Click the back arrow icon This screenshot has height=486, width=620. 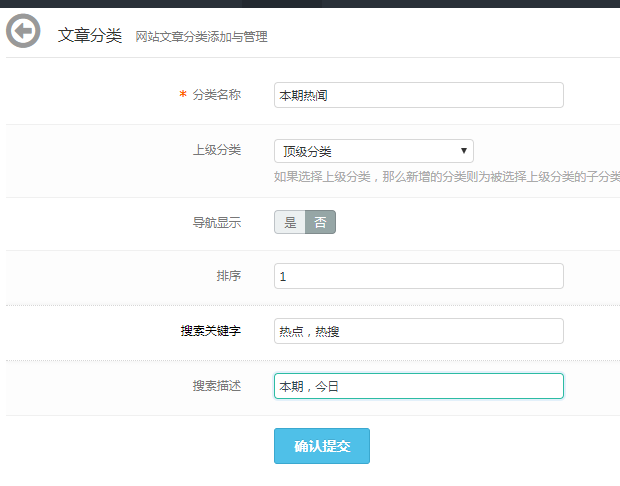coord(23,32)
